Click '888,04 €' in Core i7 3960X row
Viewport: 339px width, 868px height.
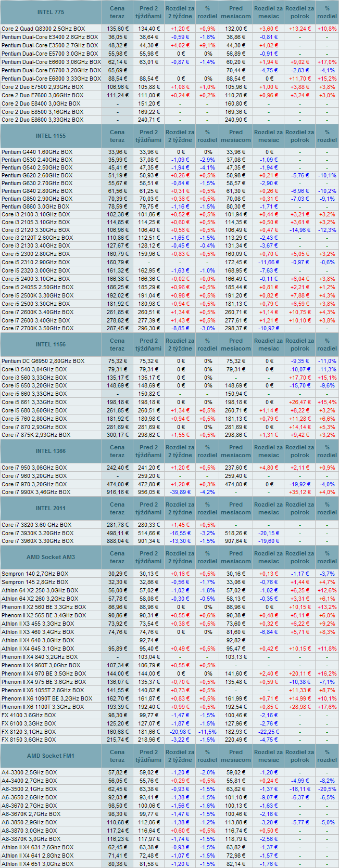(117, 541)
